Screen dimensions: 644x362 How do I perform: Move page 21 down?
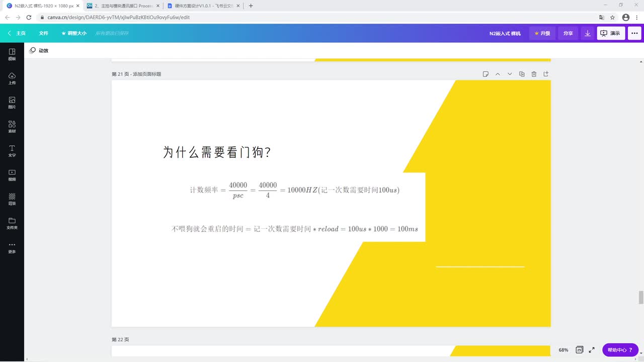(510, 74)
